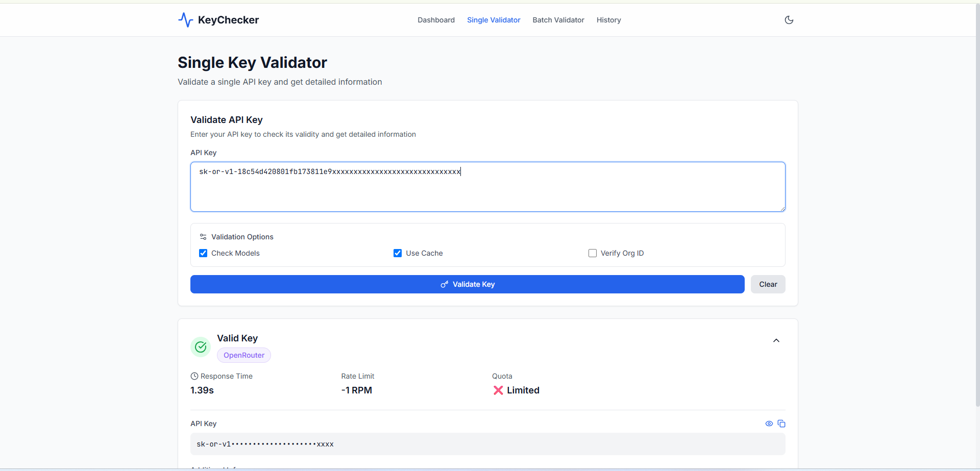This screenshot has height=471, width=980.
Task: Click the 1.39s response time value
Action: pyautogui.click(x=202, y=390)
